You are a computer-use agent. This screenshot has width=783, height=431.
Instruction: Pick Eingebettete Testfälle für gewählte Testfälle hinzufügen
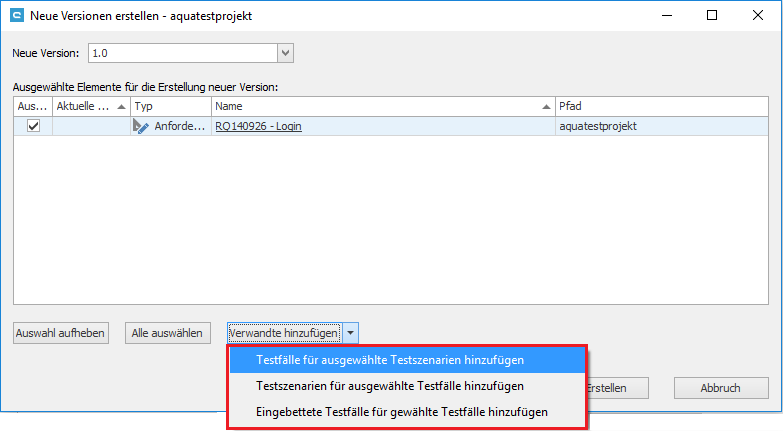coord(402,412)
